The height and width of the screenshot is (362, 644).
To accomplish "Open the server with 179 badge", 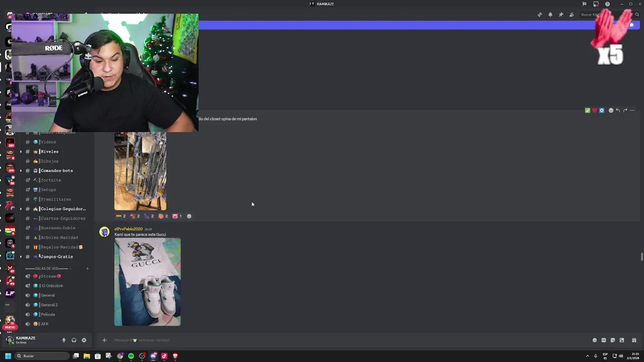I will coord(10,167).
